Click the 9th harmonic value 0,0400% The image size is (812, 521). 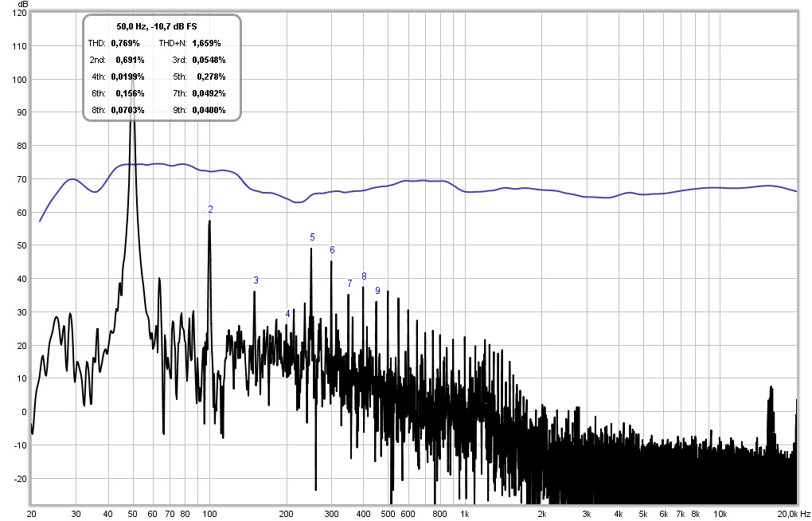209,111
